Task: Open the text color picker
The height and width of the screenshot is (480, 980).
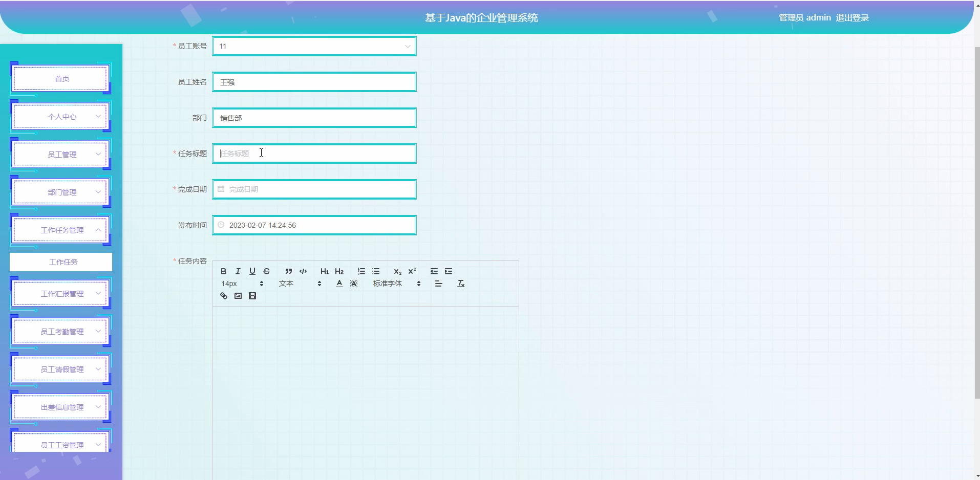Action: (339, 283)
